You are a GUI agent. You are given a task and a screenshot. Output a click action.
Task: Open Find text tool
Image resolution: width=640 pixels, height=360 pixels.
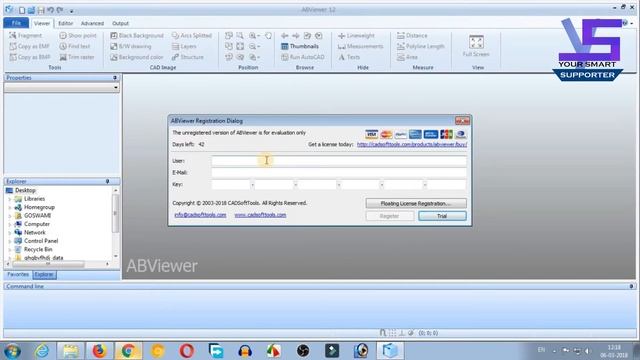(75, 47)
